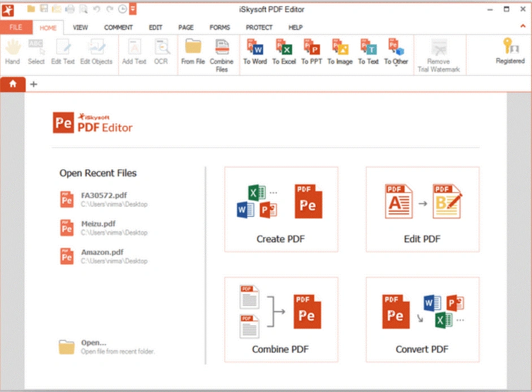
Task: Switch to the PAGE tab
Action: [186, 28]
